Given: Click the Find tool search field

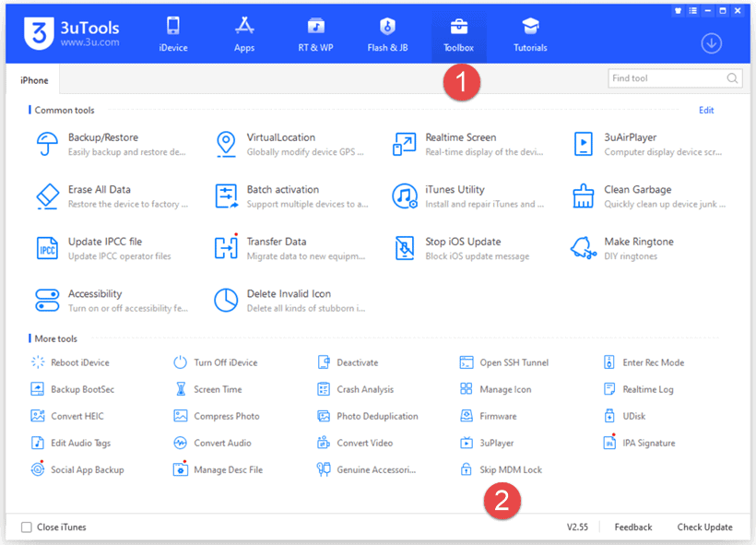Looking at the screenshot, I should 675,78.
